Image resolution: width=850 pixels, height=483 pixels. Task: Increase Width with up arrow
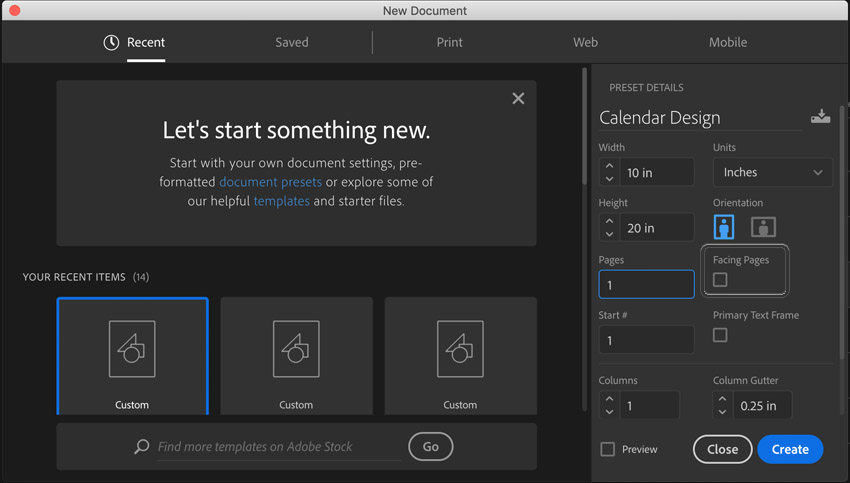tap(609, 166)
